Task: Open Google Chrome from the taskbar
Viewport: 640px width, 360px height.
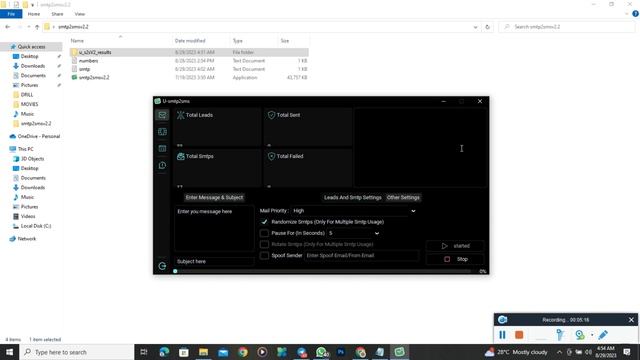Action: [243, 352]
